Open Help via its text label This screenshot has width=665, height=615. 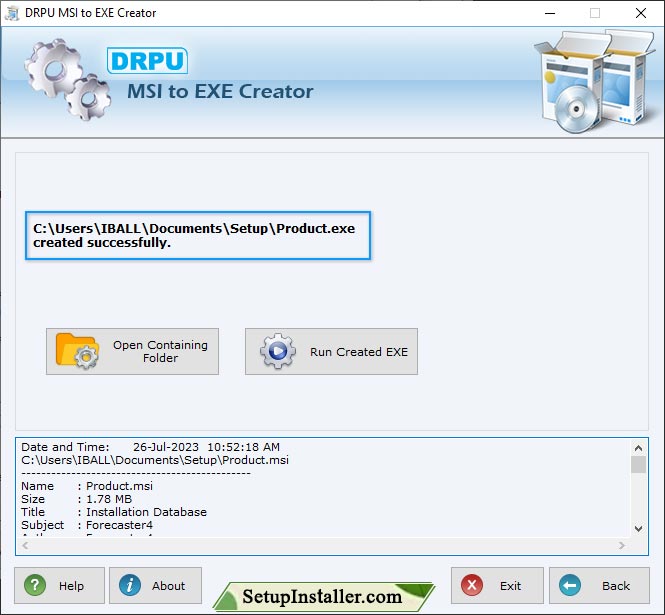[71, 586]
